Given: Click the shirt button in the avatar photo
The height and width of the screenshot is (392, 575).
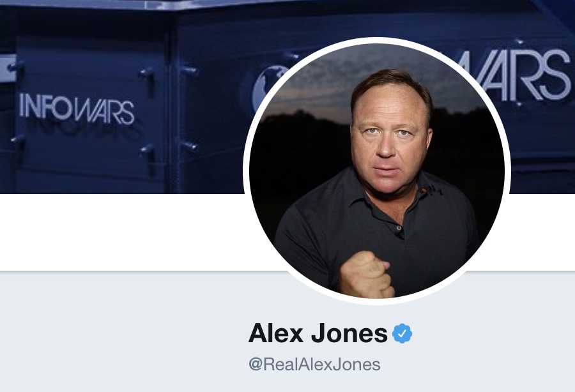Looking at the screenshot, I should pos(399,229).
